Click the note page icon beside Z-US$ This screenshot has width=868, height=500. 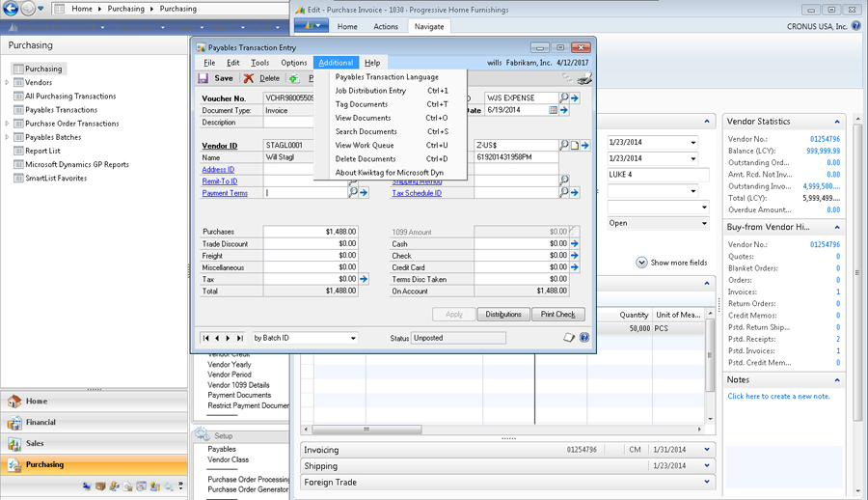575,145
